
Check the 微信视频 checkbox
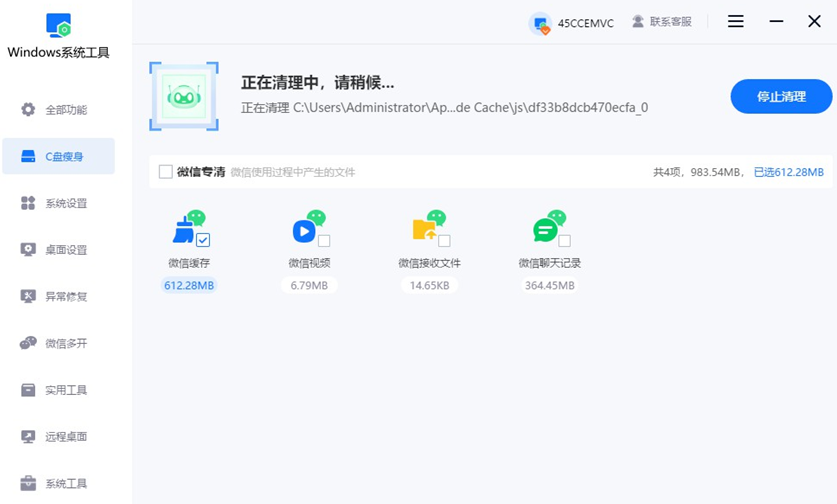pyautogui.click(x=323, y=241)
